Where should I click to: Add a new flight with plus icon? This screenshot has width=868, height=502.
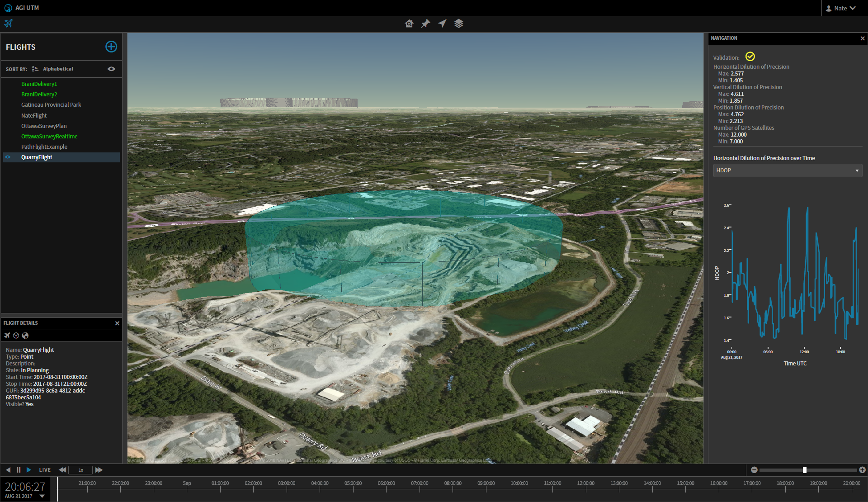coord(111,47)
